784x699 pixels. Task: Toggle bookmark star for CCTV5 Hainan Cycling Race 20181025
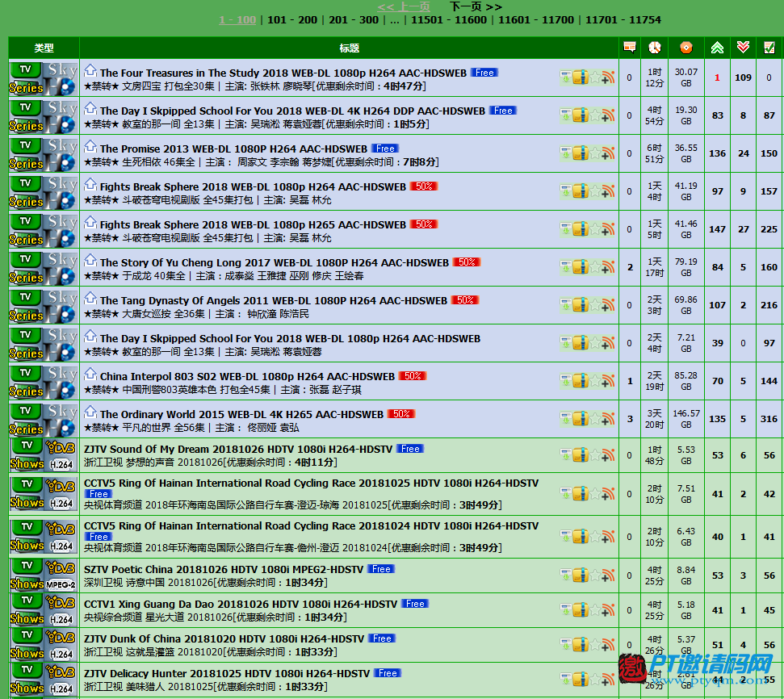tap(595, 494)
